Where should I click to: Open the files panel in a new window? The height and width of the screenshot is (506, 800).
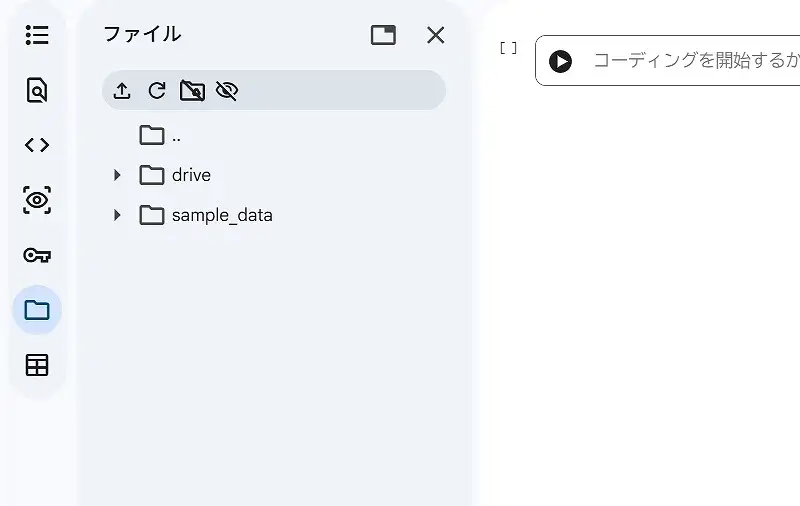(x=383, y=35)
